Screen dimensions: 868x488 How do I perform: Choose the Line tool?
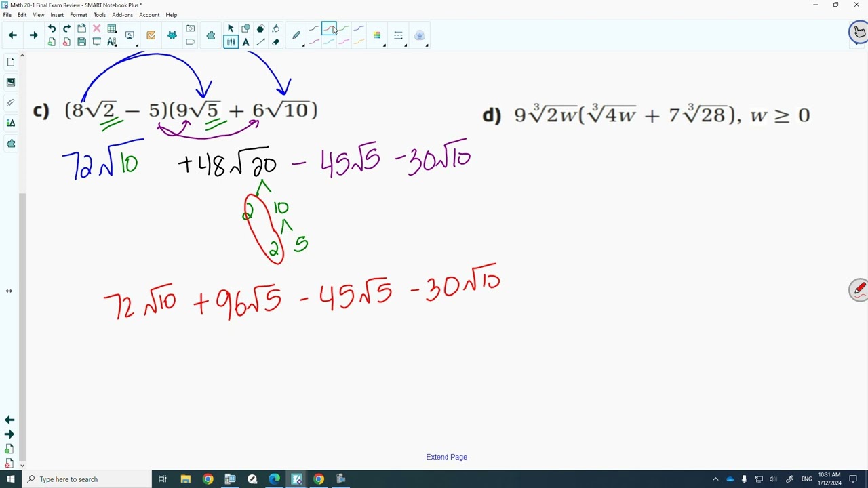point(260,42)
